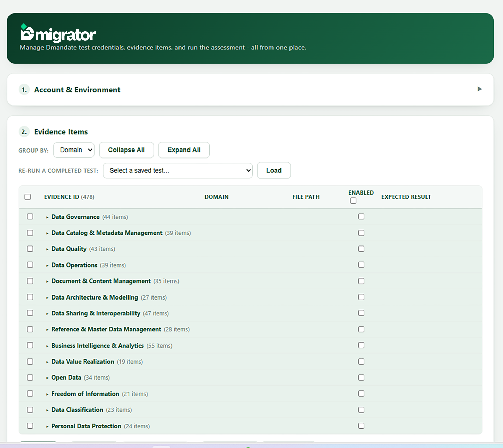Toggle the Enabled header checkbox
The image size is (503, 448).
(x=353, y=201)
